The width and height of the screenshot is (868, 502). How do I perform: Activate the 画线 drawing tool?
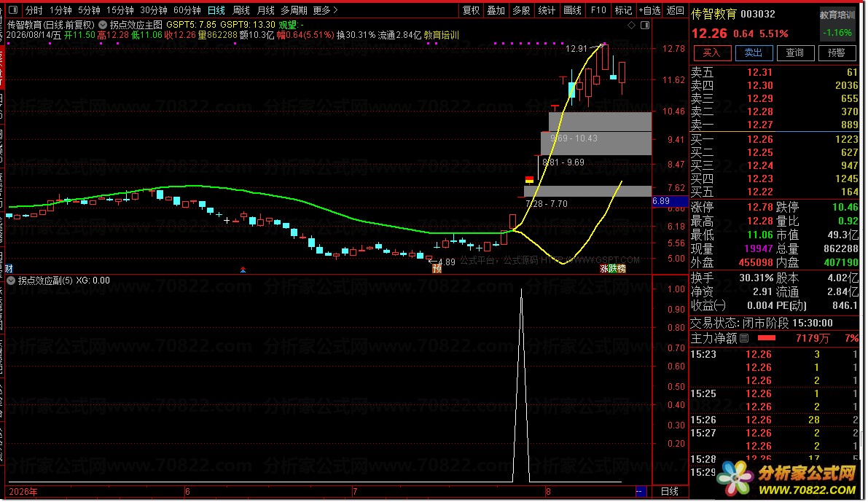click(572, 10)
